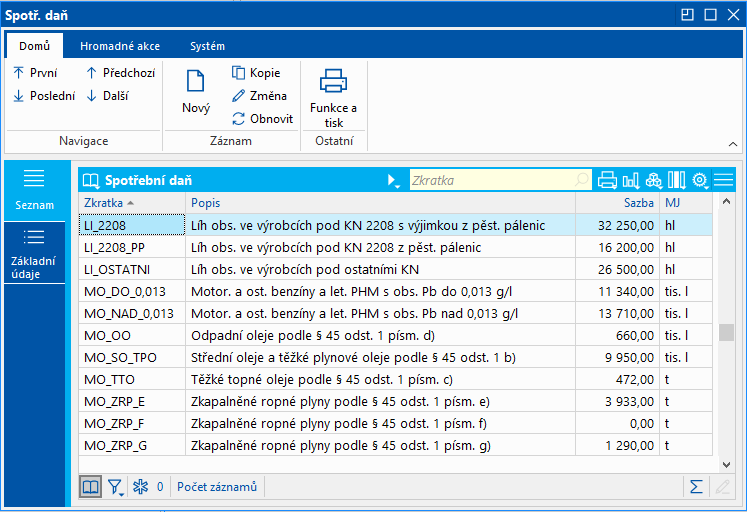Click the Kopie icon in ribbon

coord(257,73)
